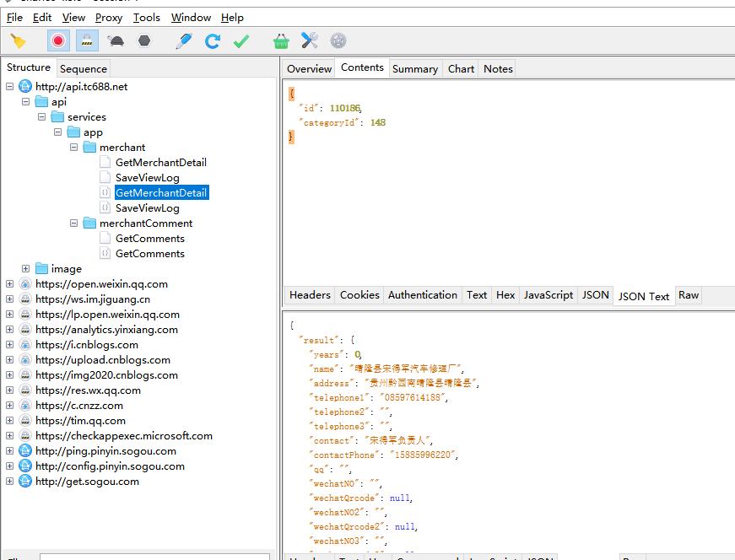
Task: Expand the https://open.weixin.qq.com host
Action: pyautogui.click(x=10, y=284)
